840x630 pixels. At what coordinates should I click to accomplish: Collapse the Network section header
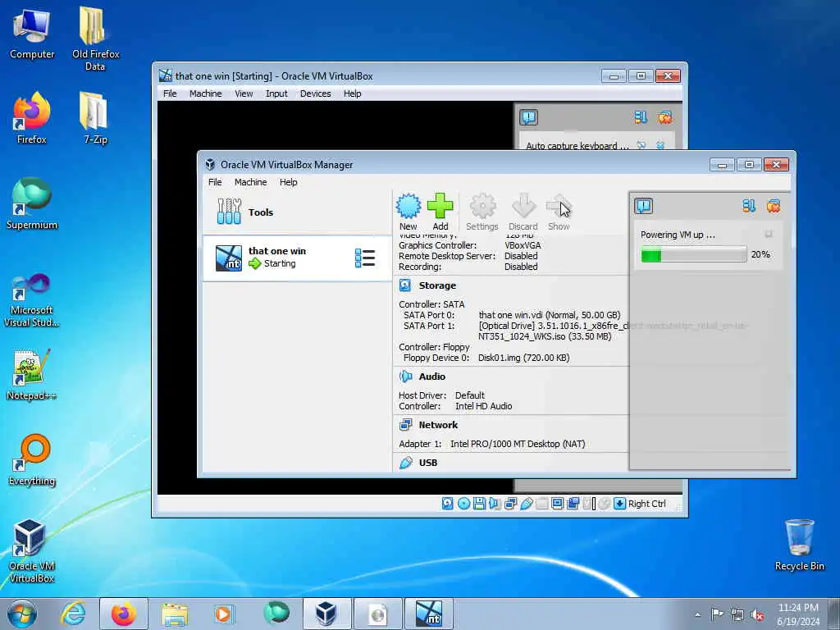point(438,425)
